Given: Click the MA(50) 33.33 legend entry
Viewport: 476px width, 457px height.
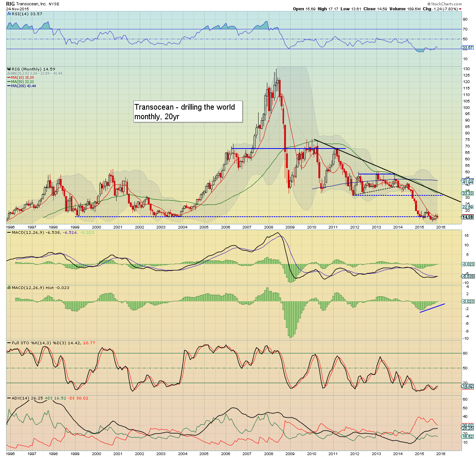Looking at the screenshot, I should click(x=22, y=82).
